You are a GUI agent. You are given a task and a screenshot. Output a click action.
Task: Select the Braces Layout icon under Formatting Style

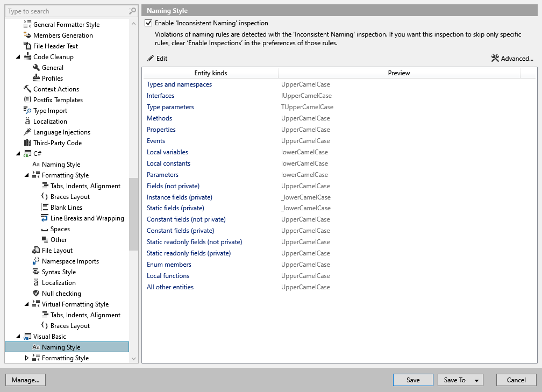click(46, 196)
